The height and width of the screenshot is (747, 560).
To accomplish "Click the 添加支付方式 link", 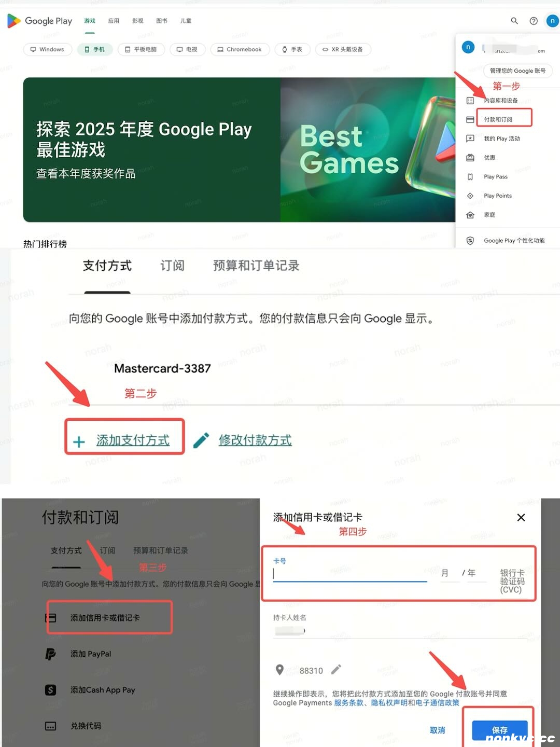I will click(x=132, y=440).
